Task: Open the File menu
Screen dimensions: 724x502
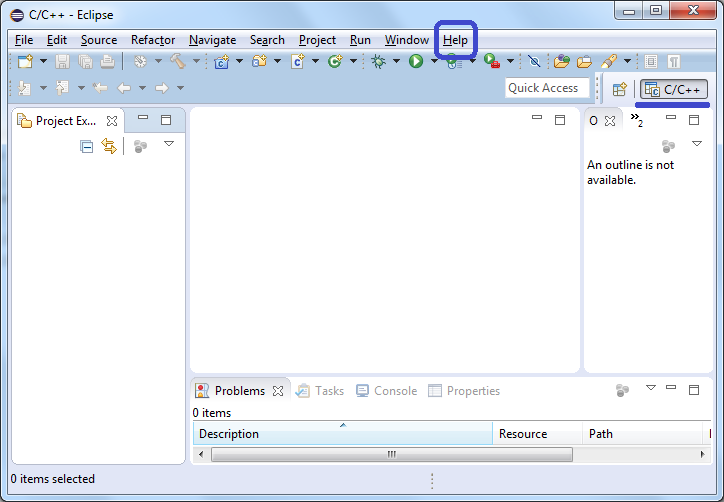Action: [x=24, y=40]
